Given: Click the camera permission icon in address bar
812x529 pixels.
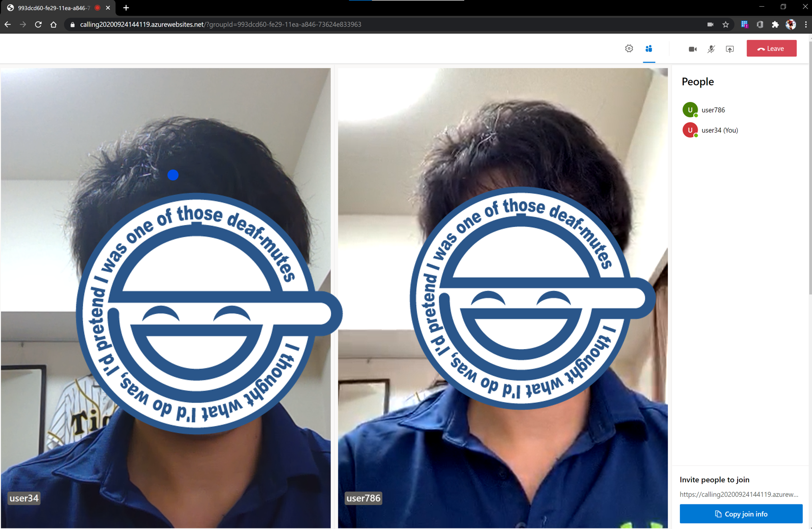Looking at the screenshot, I should (x=711, y=25).
